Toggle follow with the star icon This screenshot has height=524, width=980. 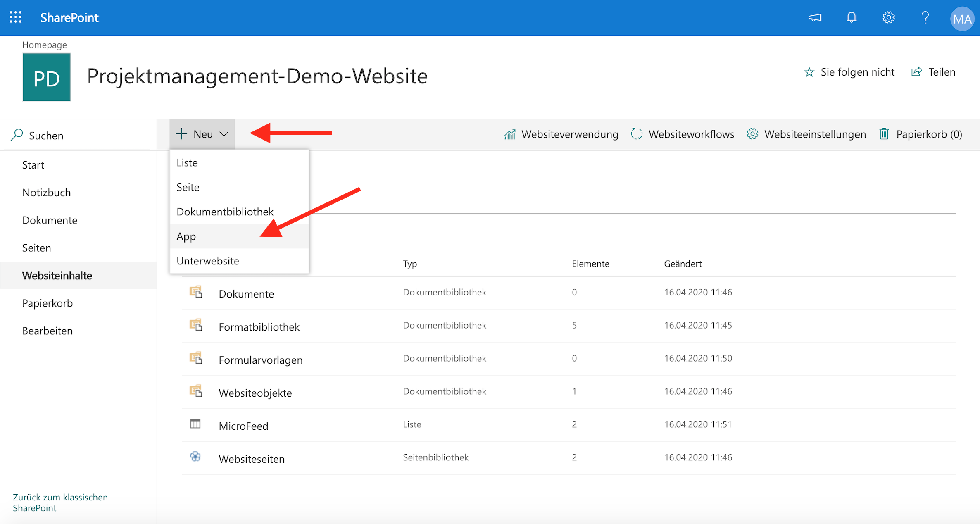point(809,72)
